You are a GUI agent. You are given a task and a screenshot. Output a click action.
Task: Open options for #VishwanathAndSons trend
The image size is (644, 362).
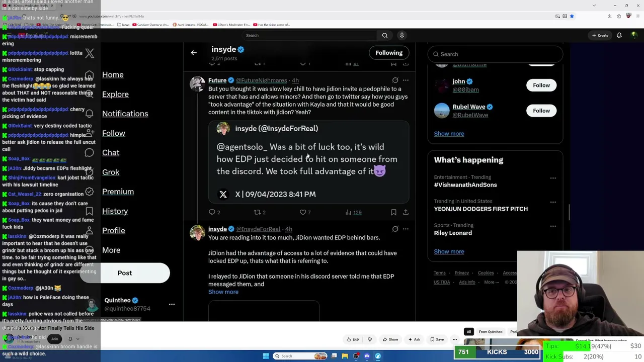click(553, 178)
